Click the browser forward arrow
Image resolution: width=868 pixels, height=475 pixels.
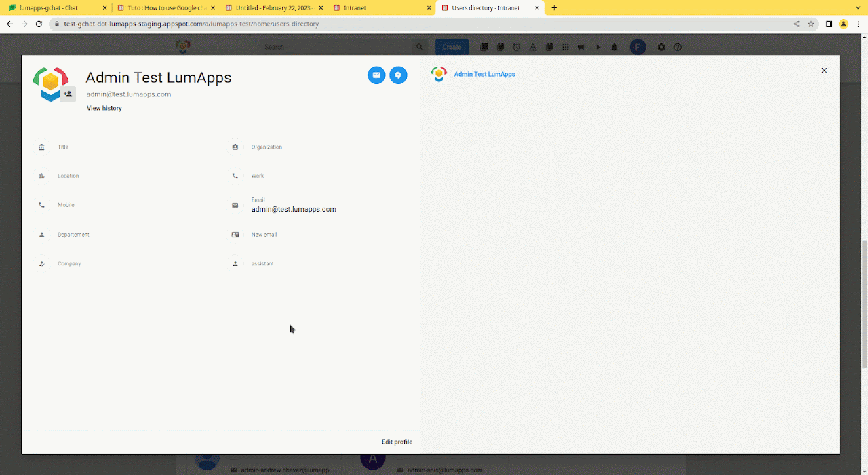pos(24,24)
